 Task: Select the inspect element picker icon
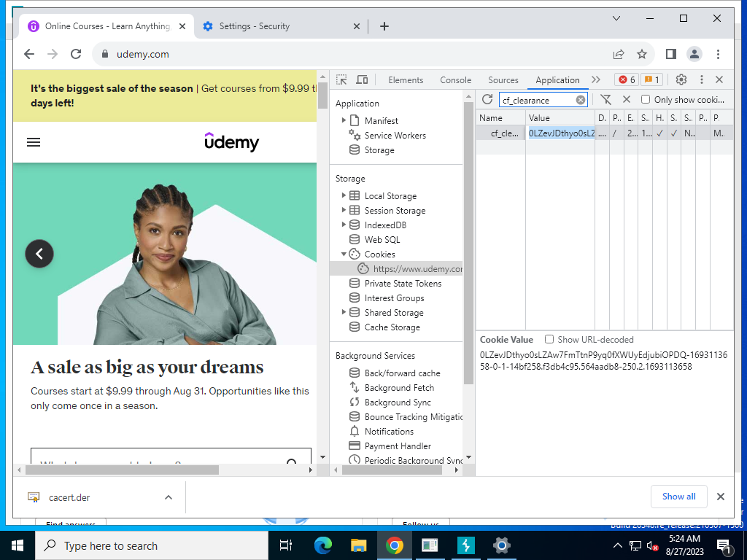point(341,79)
